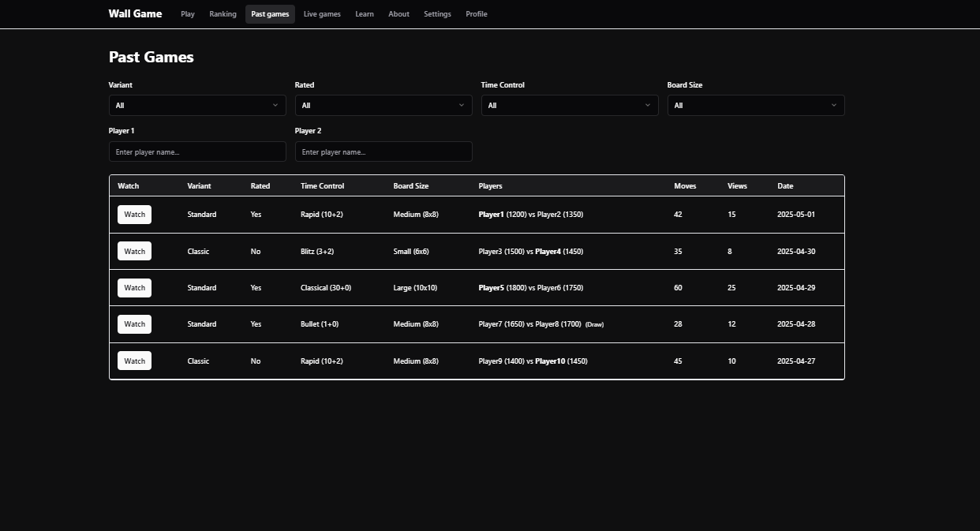The height and width of the screenshot is (531, 980).
Task: Watch the Player1 vs Player2 game
Action: coord(134,215)
